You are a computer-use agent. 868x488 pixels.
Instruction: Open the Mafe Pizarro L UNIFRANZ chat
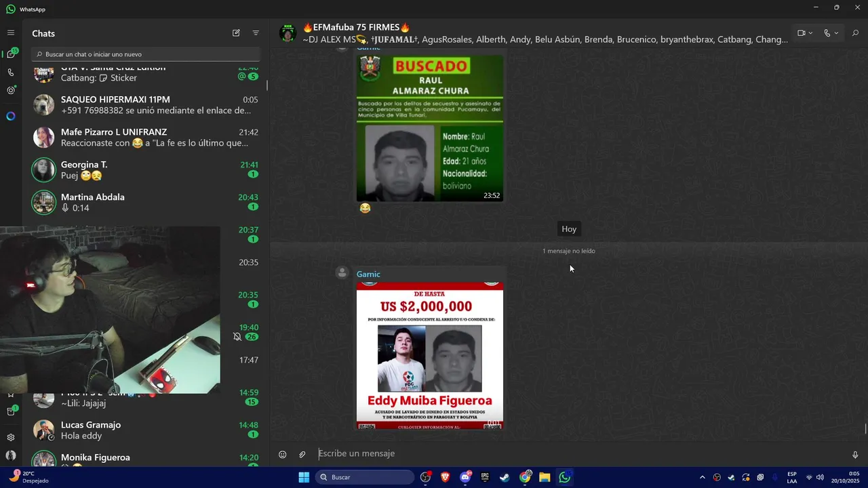coord(146,137)
